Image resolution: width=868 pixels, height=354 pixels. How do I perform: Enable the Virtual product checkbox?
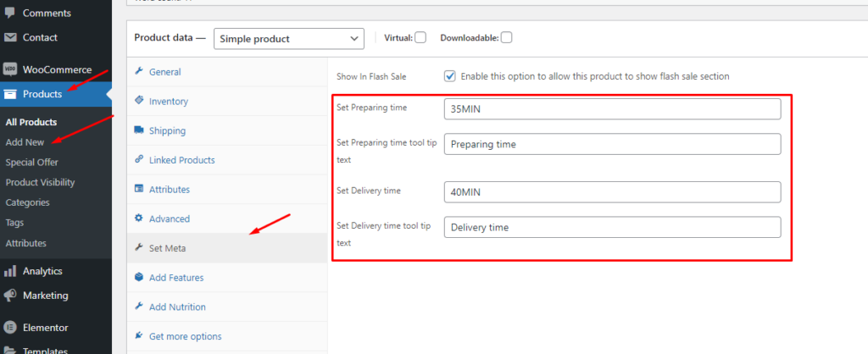coord(420,38)
